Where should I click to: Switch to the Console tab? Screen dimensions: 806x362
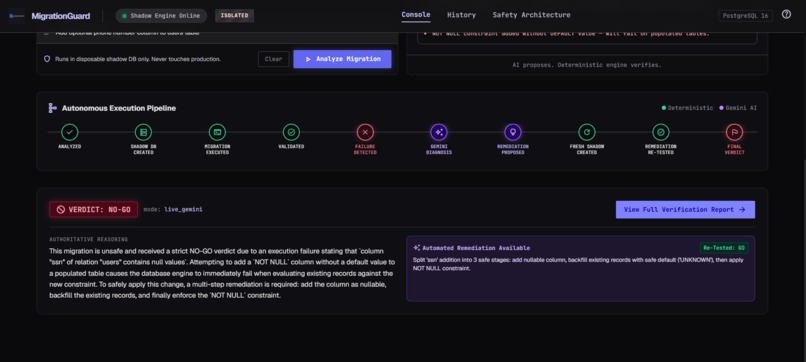(x=416, y=15)
